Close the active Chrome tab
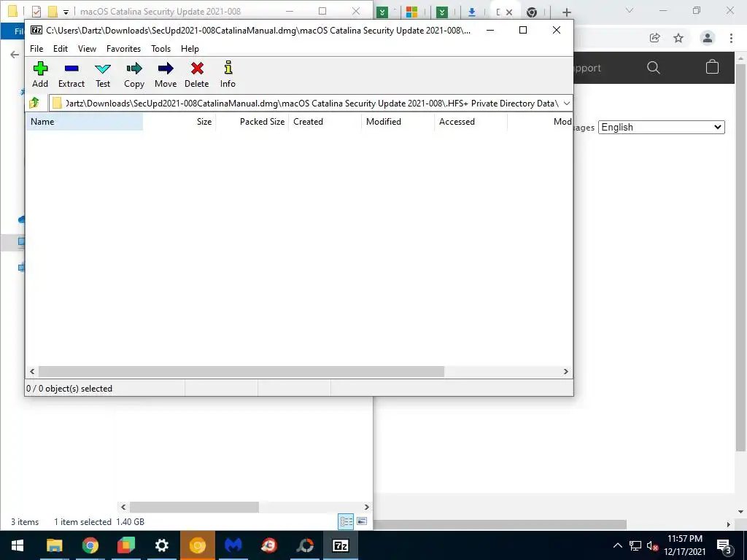Image resolution: width=747 pixels, height=560 pixels. (509, 12)
